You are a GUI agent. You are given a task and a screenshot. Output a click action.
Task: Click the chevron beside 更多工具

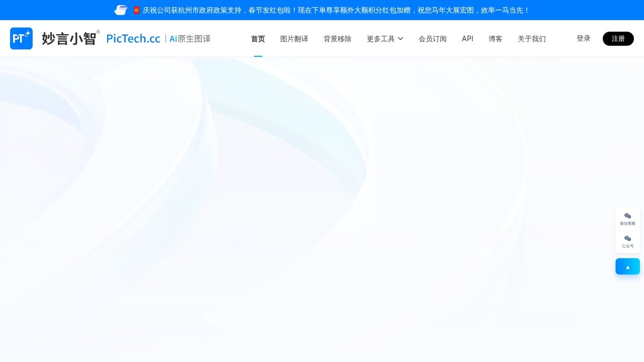400,39
